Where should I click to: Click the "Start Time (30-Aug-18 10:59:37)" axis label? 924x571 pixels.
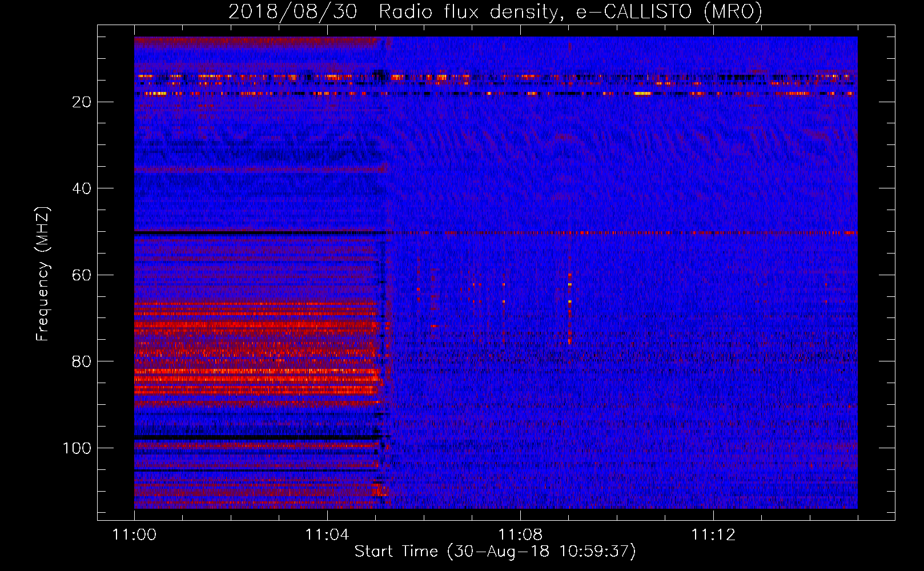pos(495,552)
